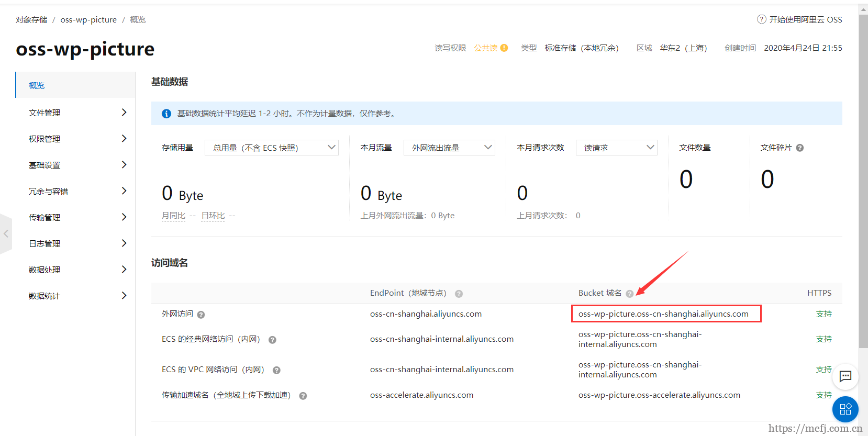Click 支持 in the 传输加速域名 row
868x436 pixels.
(824, 395)
